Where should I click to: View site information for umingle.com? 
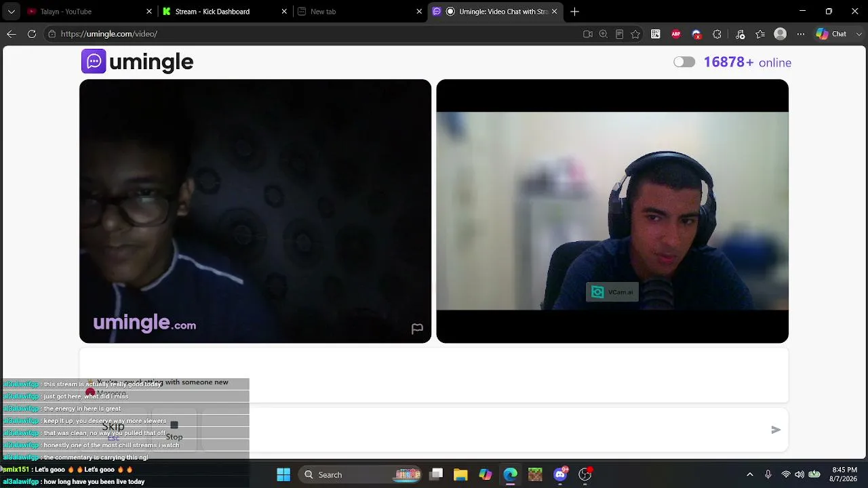pyautogui.click(x=52, y=34)
